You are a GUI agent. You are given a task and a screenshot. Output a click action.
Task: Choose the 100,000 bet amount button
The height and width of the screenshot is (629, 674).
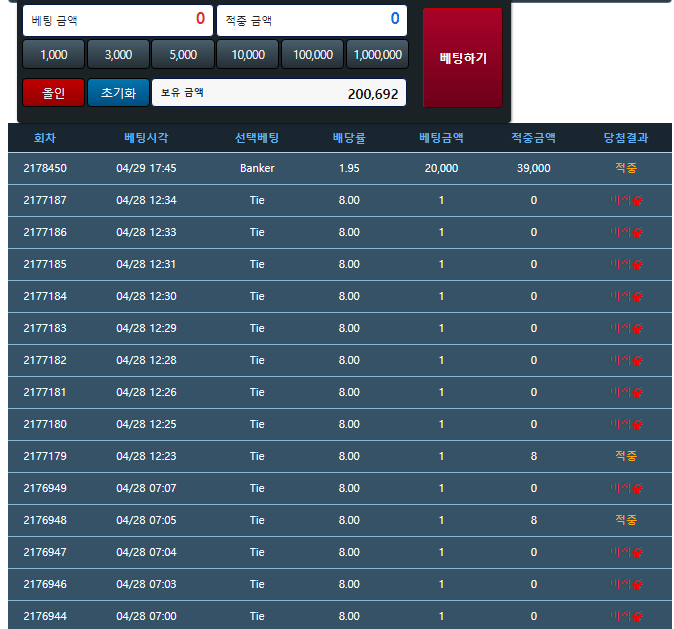coord(313,55)
